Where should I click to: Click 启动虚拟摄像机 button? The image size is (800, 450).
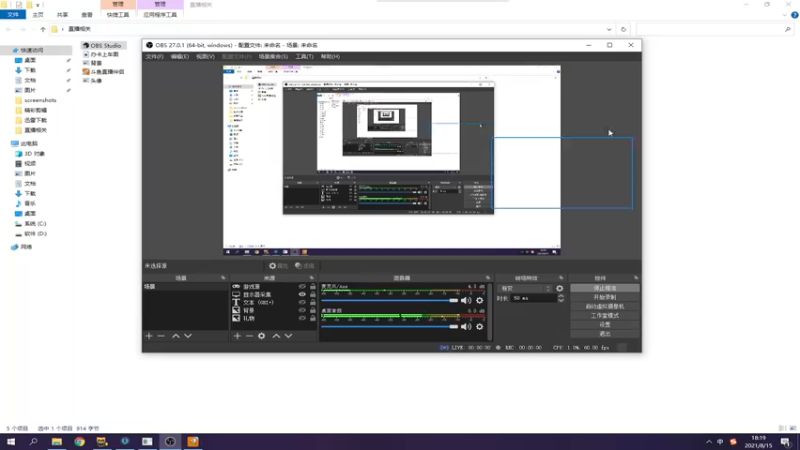point(605,306)
